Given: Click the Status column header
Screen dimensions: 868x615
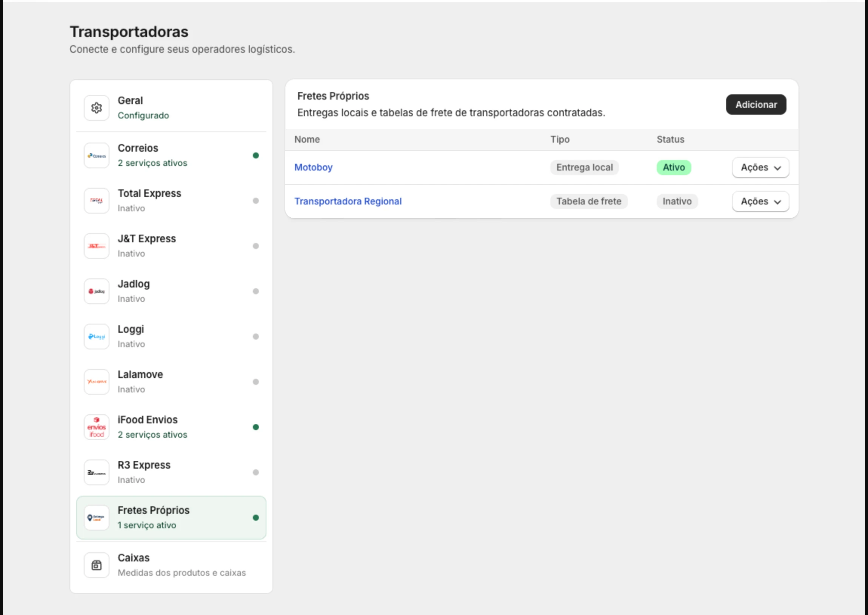Looking at the screenshot, I should tap(670, 139).
